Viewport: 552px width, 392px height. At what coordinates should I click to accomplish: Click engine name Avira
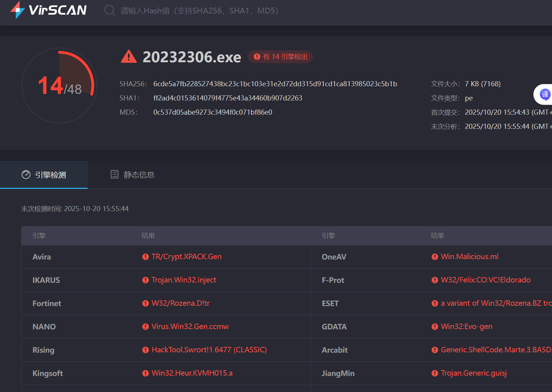[x=42, y=257]
